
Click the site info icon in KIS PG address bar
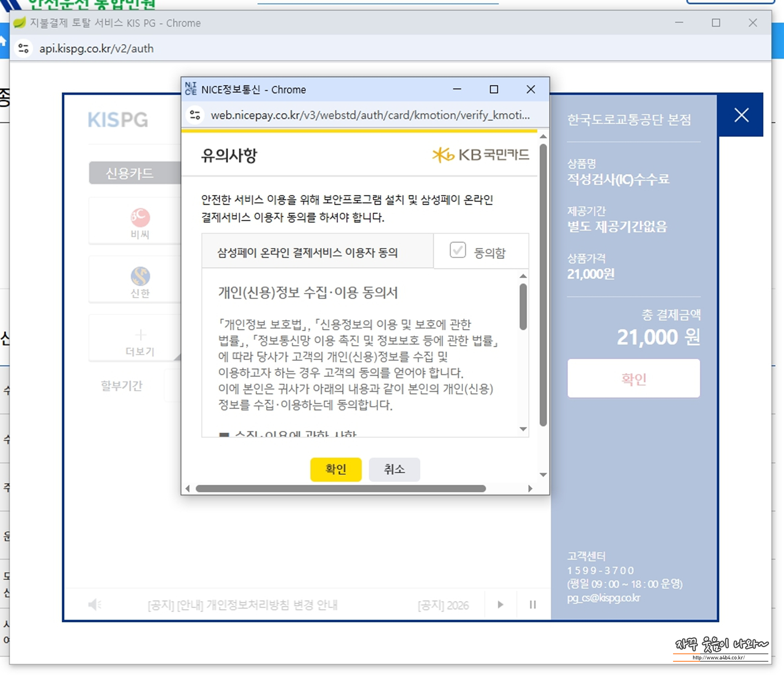point(24,48)
